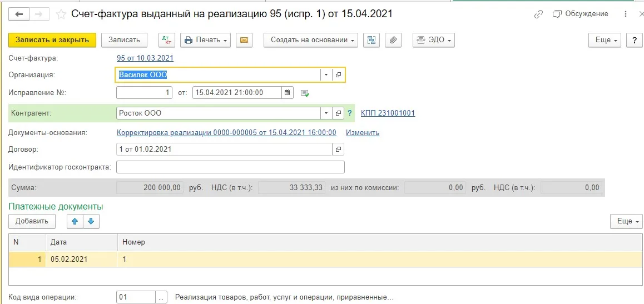This screenshot has width=644, height=304.
Task: Click the envelope send-by-email icon
Action: (244, 40)
